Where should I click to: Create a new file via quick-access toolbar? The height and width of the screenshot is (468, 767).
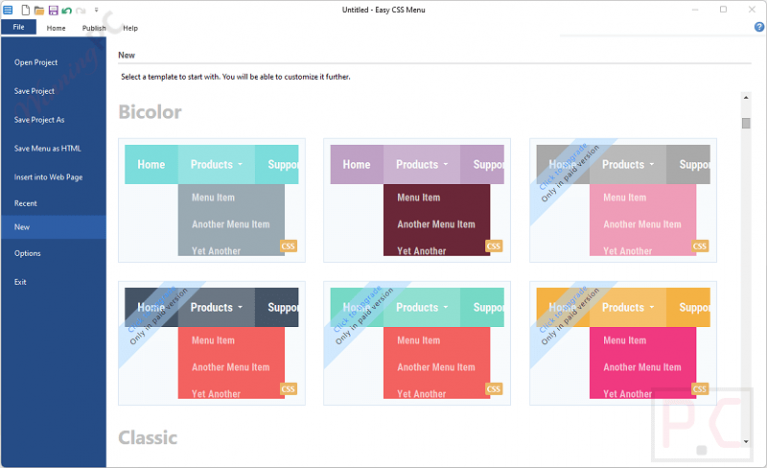(25, 10)
